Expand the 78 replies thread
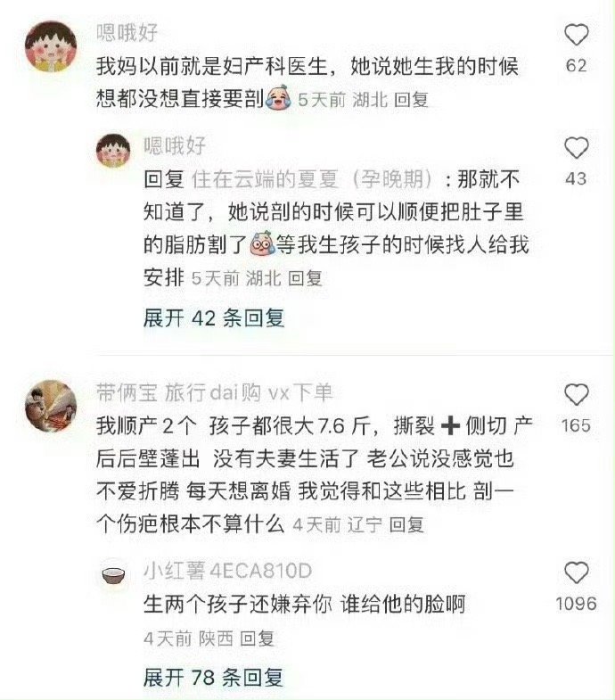 213,678
